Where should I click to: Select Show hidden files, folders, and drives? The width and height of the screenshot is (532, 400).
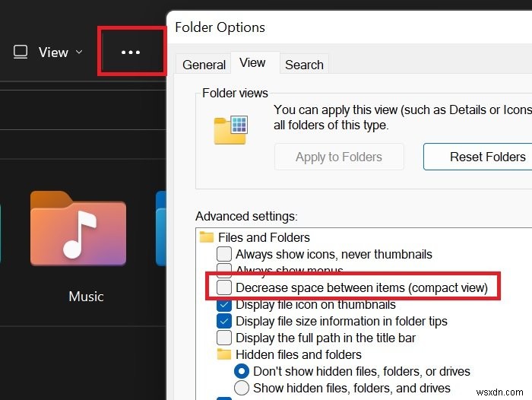click(x=242, y=388)
